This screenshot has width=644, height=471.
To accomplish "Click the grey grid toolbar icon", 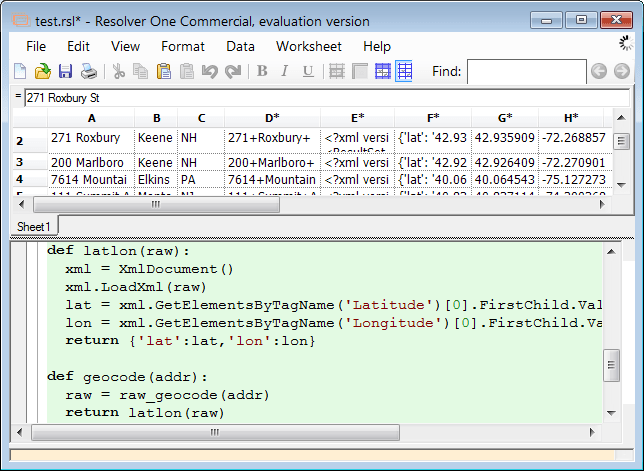I will coord(337,71).
